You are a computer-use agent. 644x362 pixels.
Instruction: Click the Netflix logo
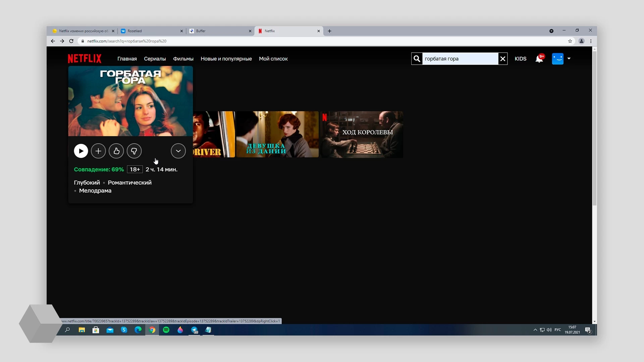(85, 59)
